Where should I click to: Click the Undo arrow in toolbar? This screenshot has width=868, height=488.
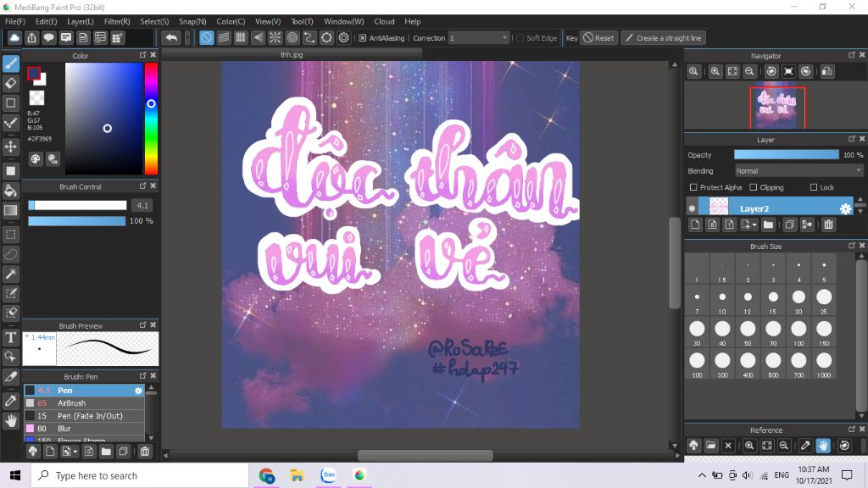[x=171, y=37]
